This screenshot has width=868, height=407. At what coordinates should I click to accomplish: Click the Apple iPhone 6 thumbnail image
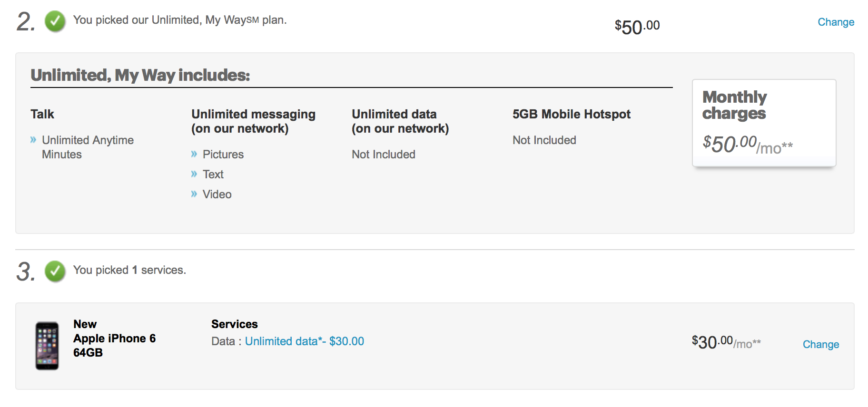click(47, 346)
